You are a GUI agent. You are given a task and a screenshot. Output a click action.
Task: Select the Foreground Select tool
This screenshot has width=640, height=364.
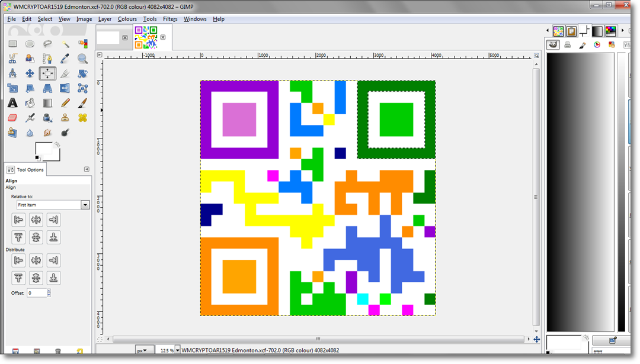click(30, 59)
